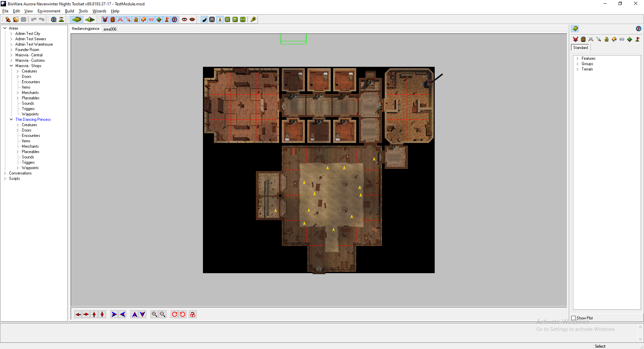Toggle sound visibility in main toolbar
This screenshot has width=644, height=349.
click(151, 19)
